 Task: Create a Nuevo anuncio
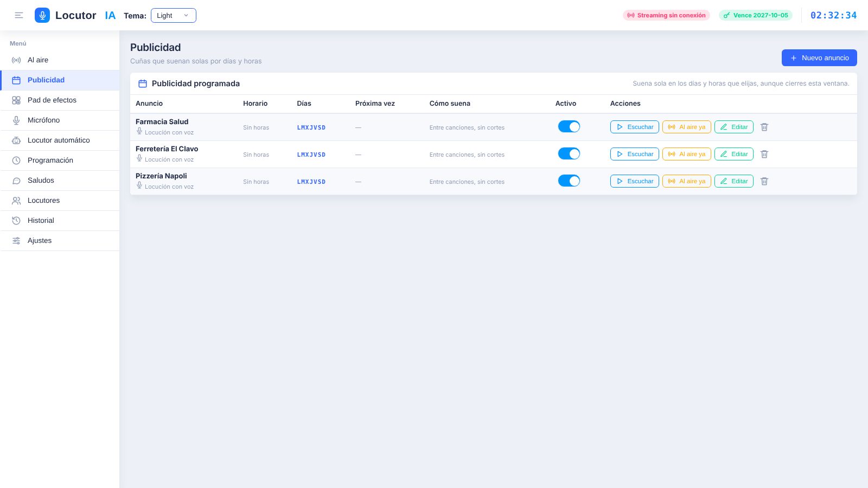pos(819,57)
